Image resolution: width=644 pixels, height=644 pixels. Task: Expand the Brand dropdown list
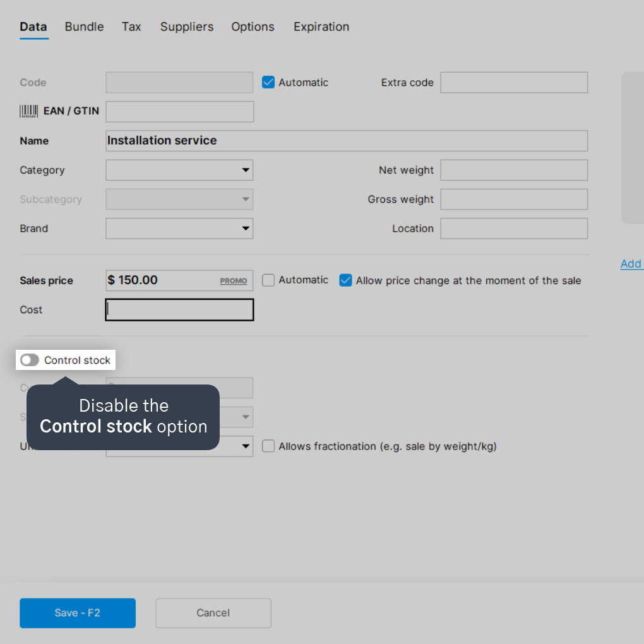click(179, 229)
